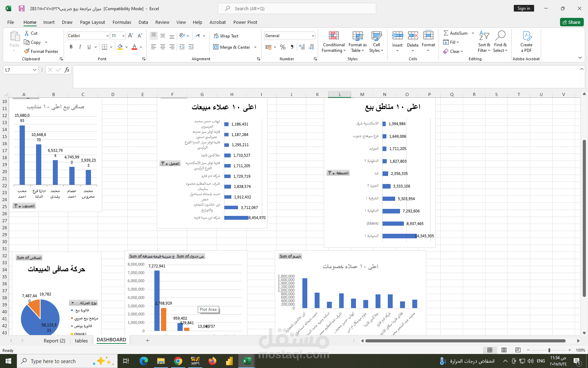The image size is (588, 368).
Task: Delete cells using the Delete button
Action: 413,42
